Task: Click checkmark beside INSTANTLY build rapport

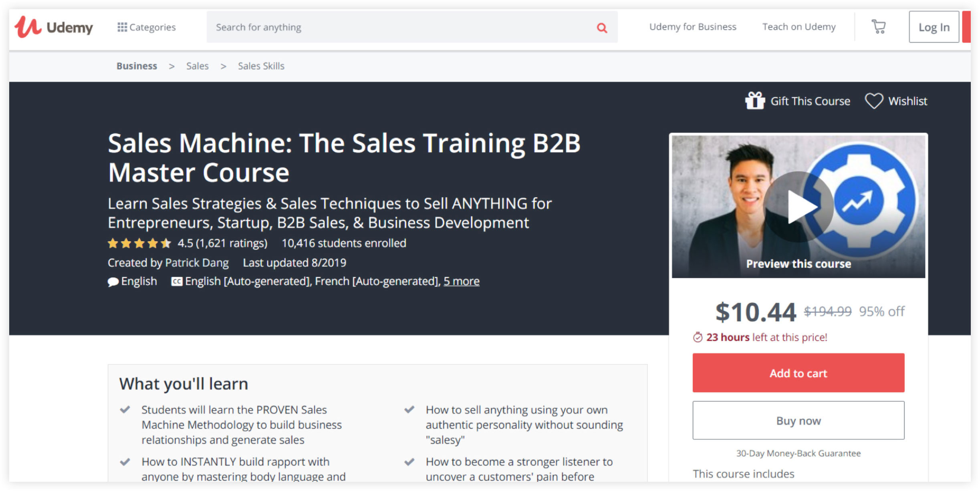Action: click(x=125, y=462)
